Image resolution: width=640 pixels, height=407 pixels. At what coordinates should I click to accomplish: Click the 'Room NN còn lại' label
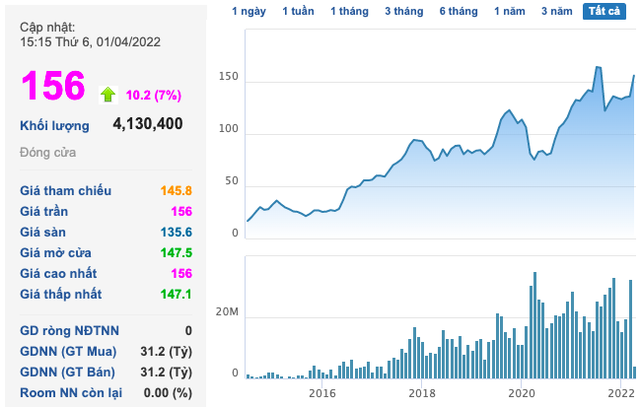coord(71,393)
